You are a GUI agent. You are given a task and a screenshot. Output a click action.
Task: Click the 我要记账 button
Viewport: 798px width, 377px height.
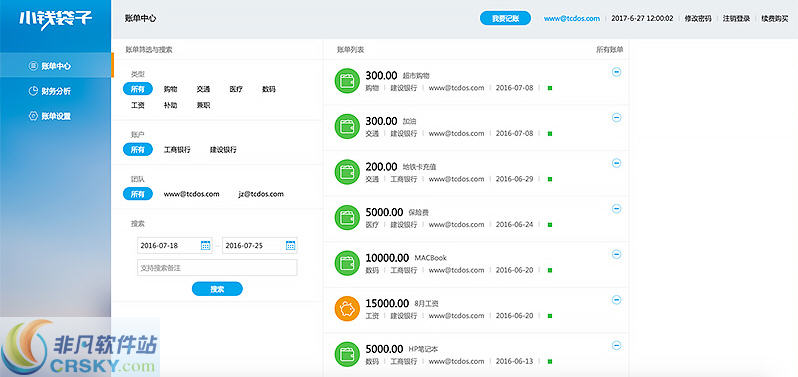tap(505, 18)
